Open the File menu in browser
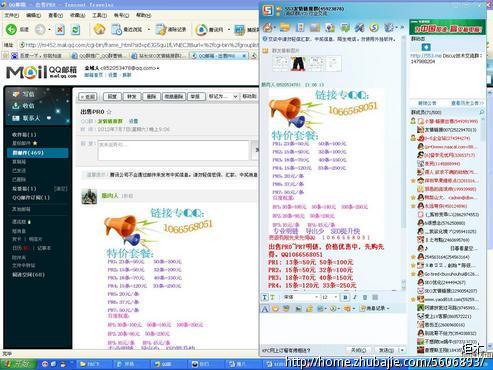The width and height of the screenshot is (493, 370). [11, 15]
